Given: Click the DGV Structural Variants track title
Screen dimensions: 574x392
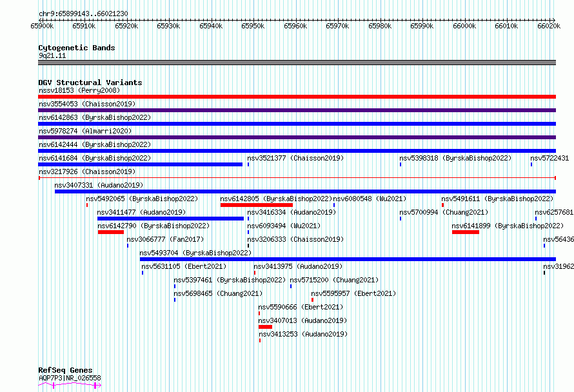Looking at the screenshot, I should tap(90, 83).
